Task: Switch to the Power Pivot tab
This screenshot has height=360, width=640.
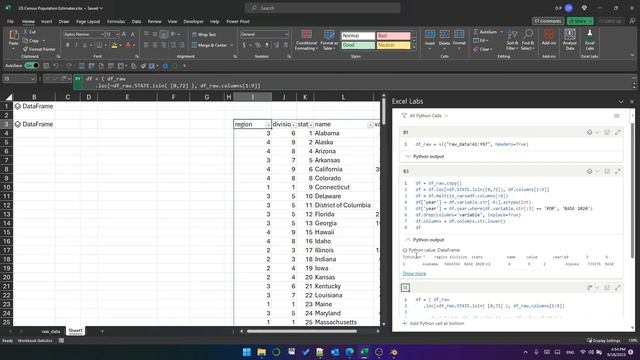Action: [x=238, y=21]
